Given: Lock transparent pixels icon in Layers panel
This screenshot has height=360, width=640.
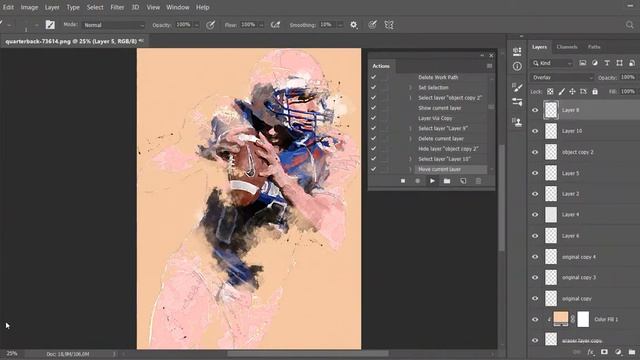Looking at the screenshot, I should tap(550, 92).
